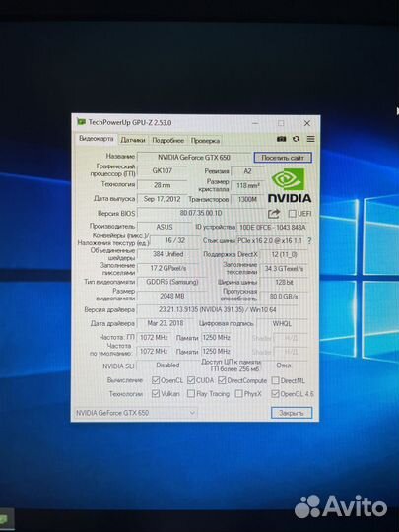The width and height of the screenshot is (399, 532).
Task: Click the green taskbar icon at bottom left
Action: 3,519
